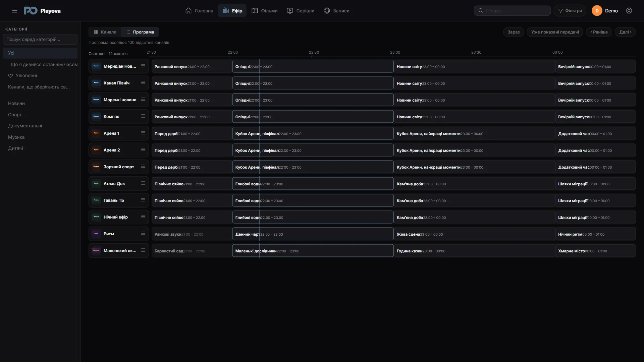Jump to Зараз in the program guide
Screen dimensions: 644x362
point(514,32)
